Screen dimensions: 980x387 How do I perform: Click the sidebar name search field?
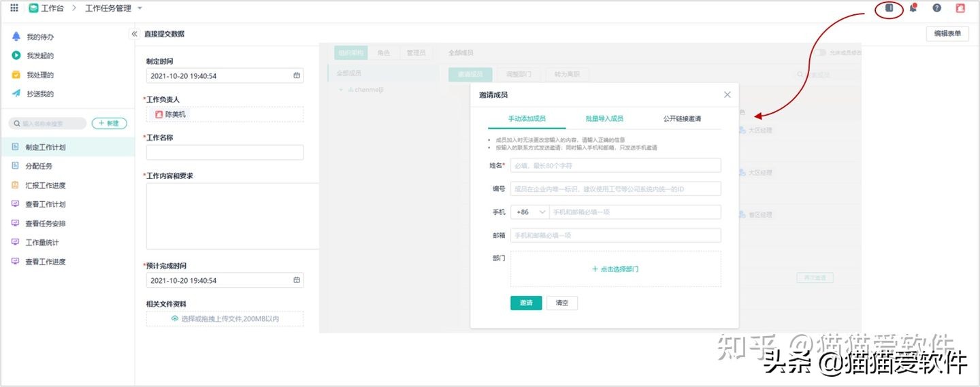(x=47, y=124)
